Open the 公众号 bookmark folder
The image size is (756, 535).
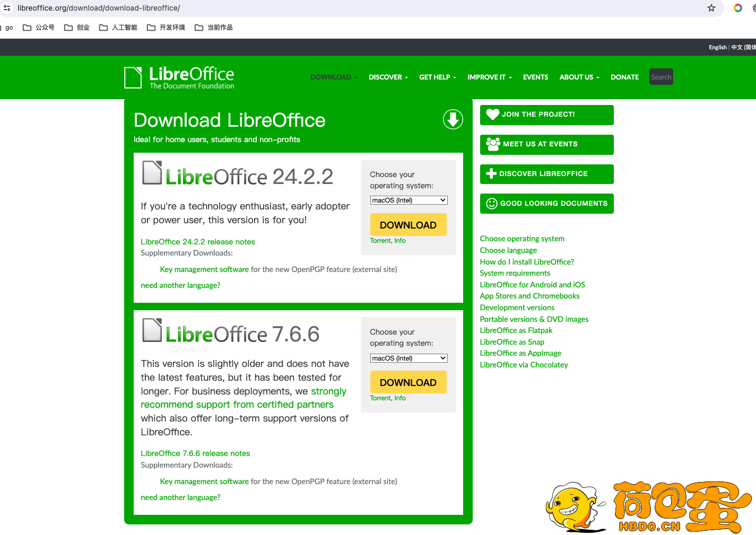pos(39,28)
